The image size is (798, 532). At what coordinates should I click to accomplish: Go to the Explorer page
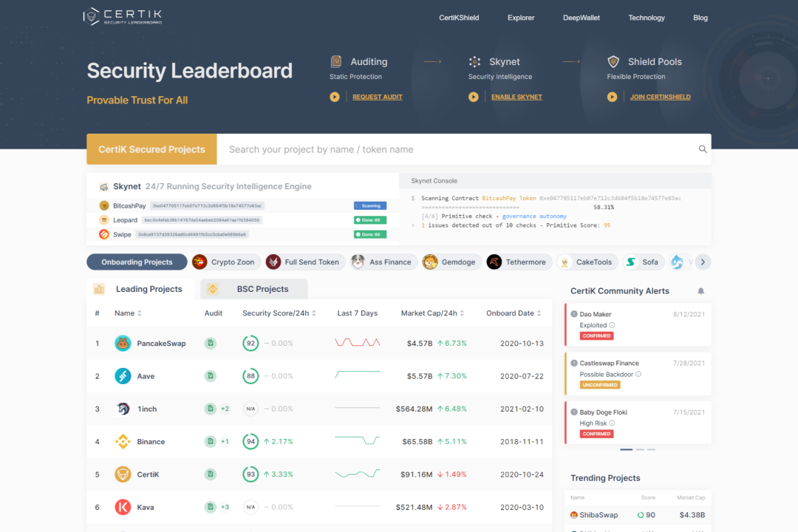pos(521,18)
